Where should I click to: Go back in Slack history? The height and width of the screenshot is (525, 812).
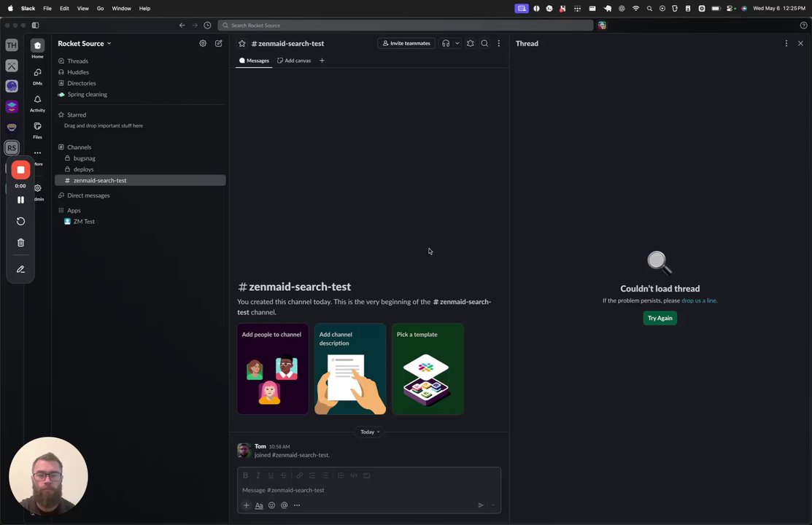(182, 26)
